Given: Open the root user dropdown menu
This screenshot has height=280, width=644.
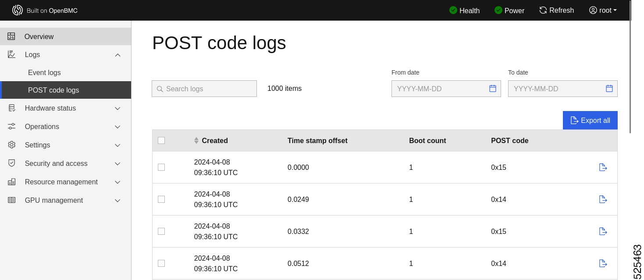Looking at the screenshot, I should click(x=603, y=10).
